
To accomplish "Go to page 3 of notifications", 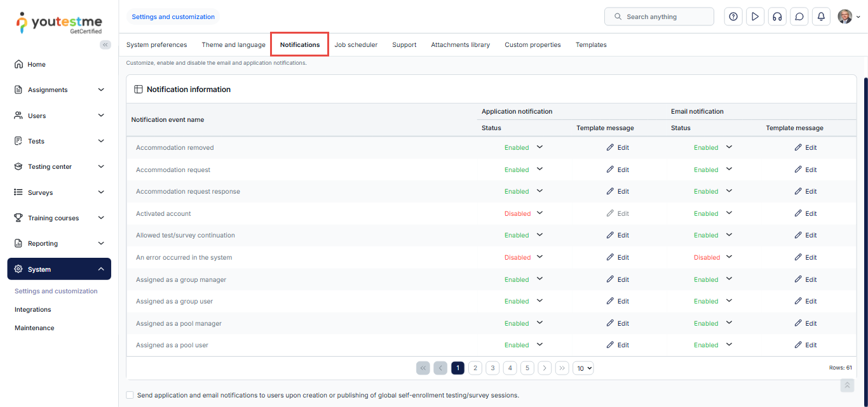I will point(492,368).
